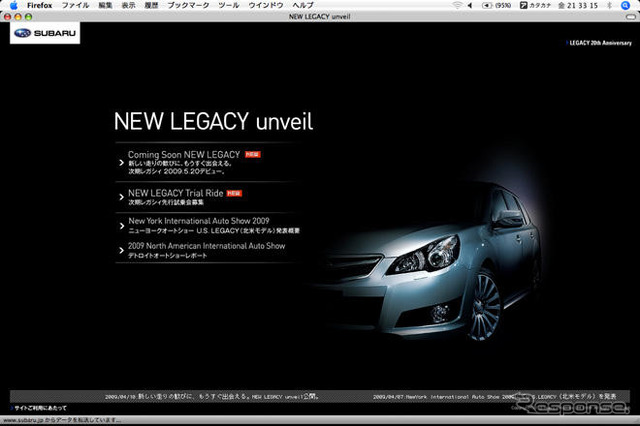This screenshot has height=426, width=640.
Task: Click arrow beside North American Auto Show
Action: coord(121,250)
